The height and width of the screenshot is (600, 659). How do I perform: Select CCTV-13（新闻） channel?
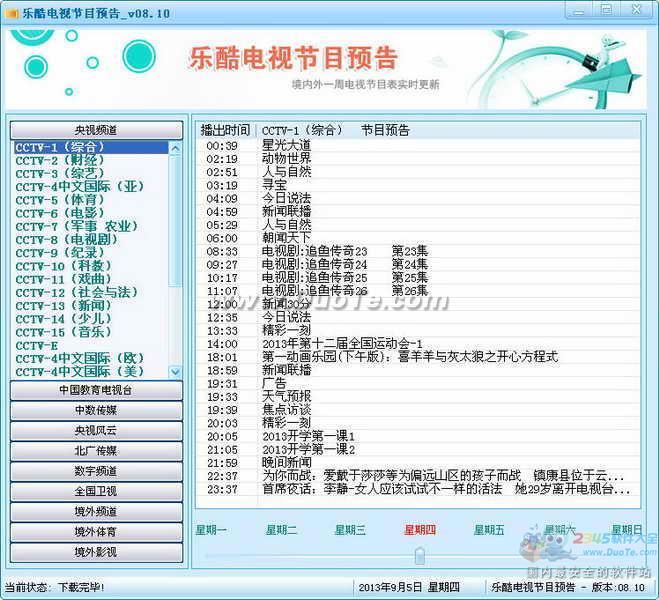(x=91, y=306)
